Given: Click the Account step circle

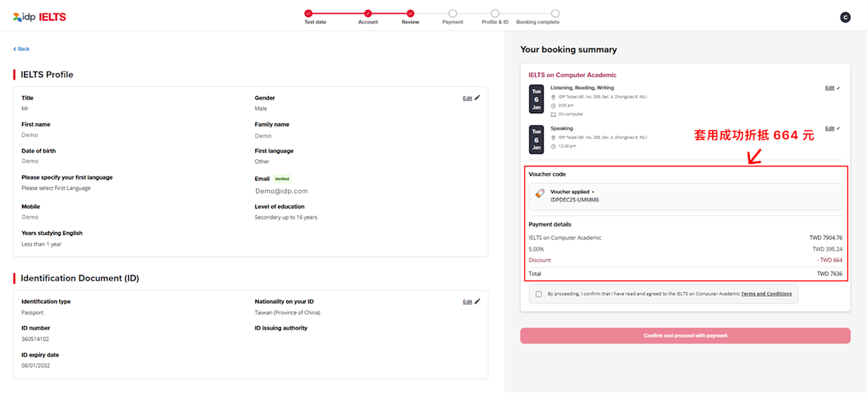Looking at the screenshot, I should click(x=368, y=13).
